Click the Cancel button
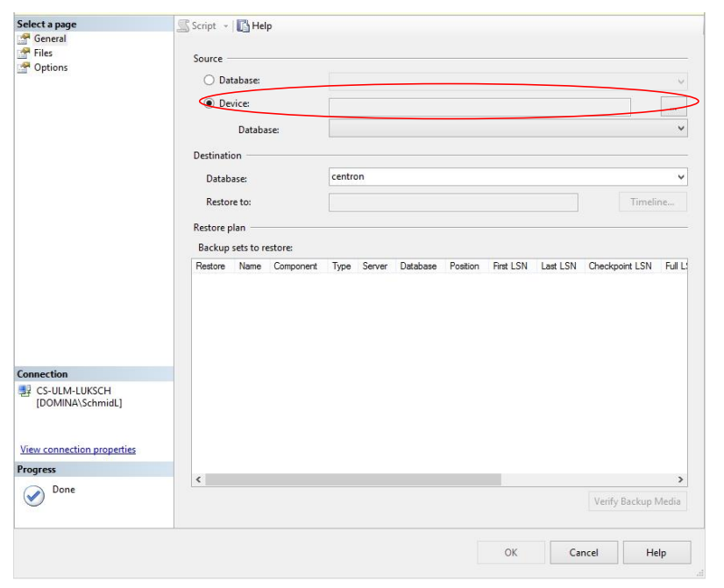This screenshot has width=724, height=588. pyautogui.click(x=584, y=553)
